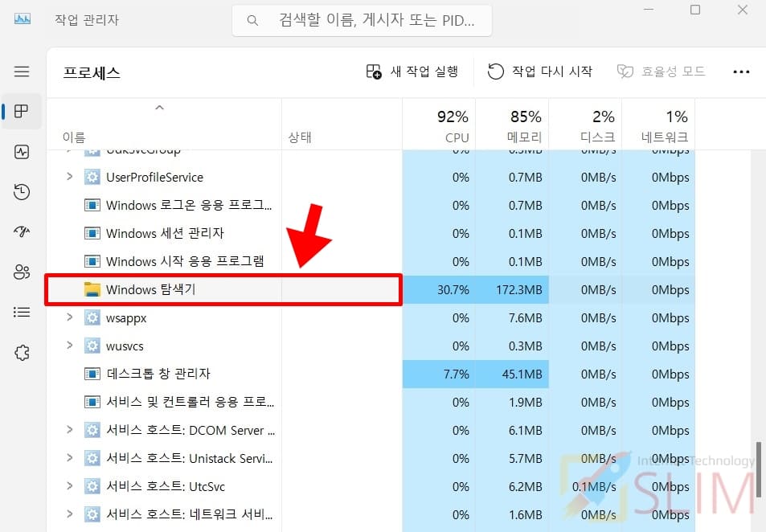Click 새 작업 실행 button
This screenshot has width=766, height=532.
coord(412,72)
